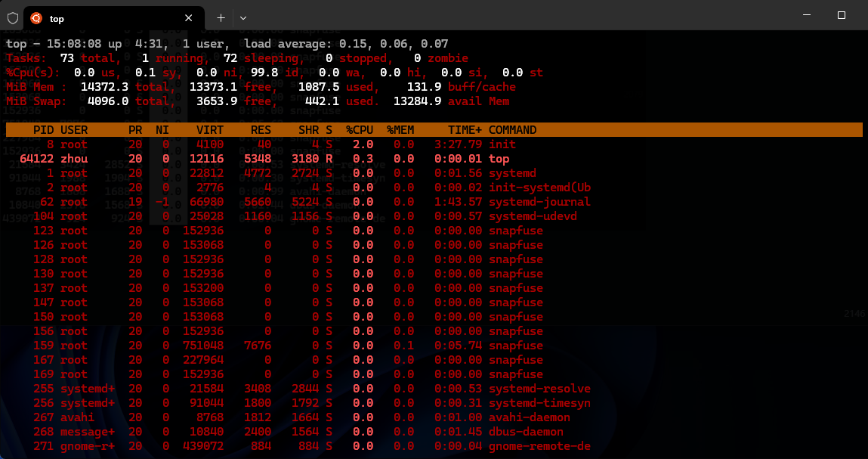Minimize the terminal window

click(x=805, y=15)
